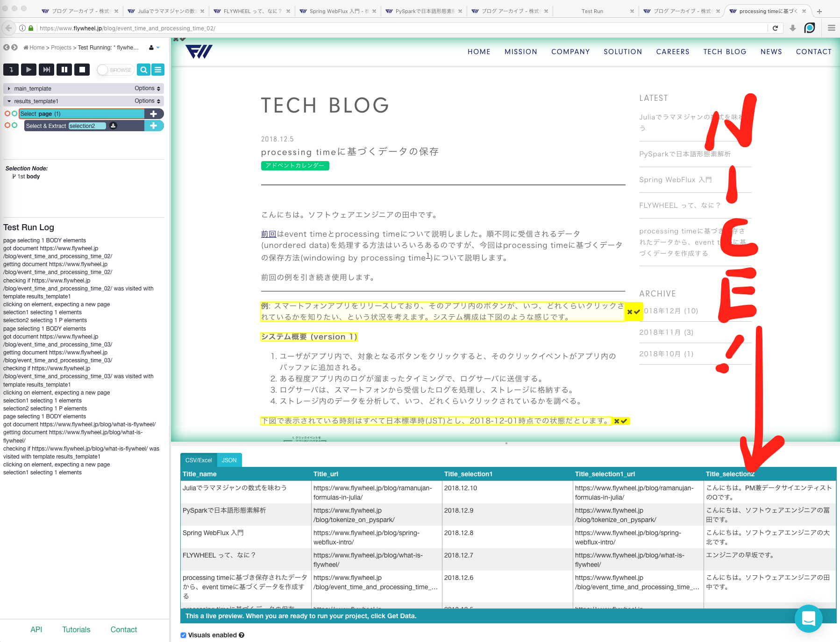The height and width of the screenshot is (642, 840).
Task: Go forward with ParseHub right arrow
Action: click(14, 47)
